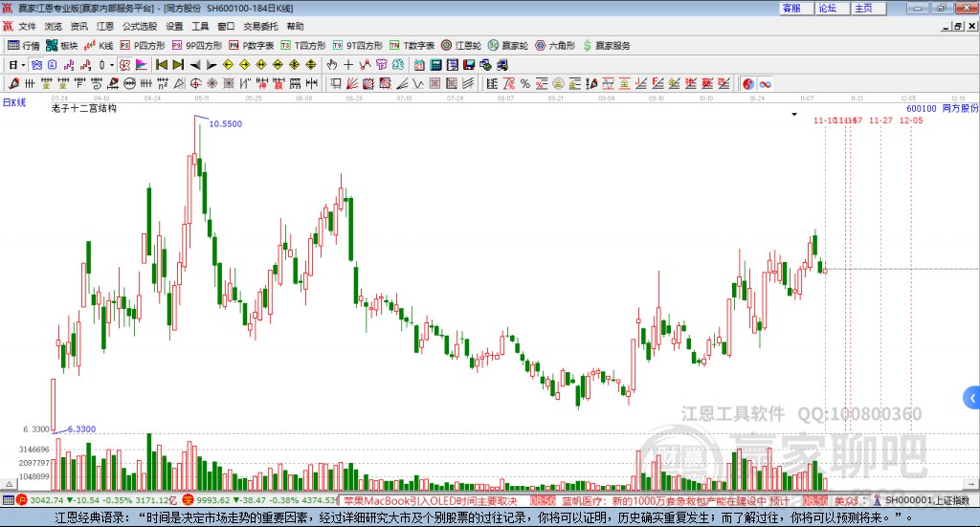Click the blue infinity symbol icon
This screenshot has width=980, height=527.
[765, 83]
